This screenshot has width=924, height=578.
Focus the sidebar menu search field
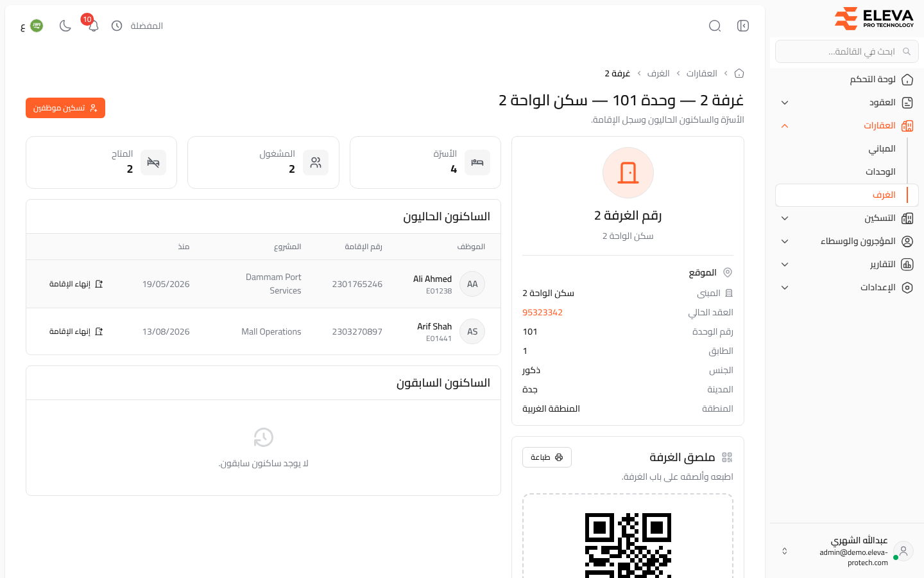pyautogui.click(x=847, y=51)
